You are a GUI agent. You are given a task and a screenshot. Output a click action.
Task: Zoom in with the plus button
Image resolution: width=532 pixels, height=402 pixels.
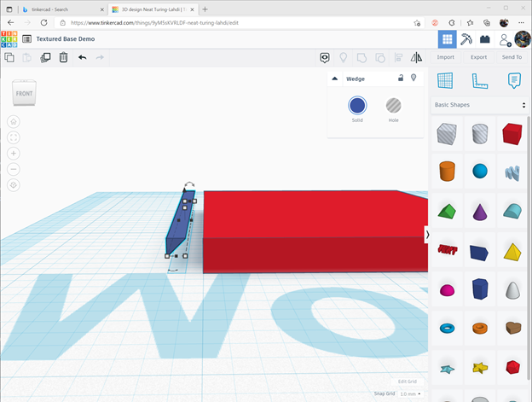(x=14, y=154)
